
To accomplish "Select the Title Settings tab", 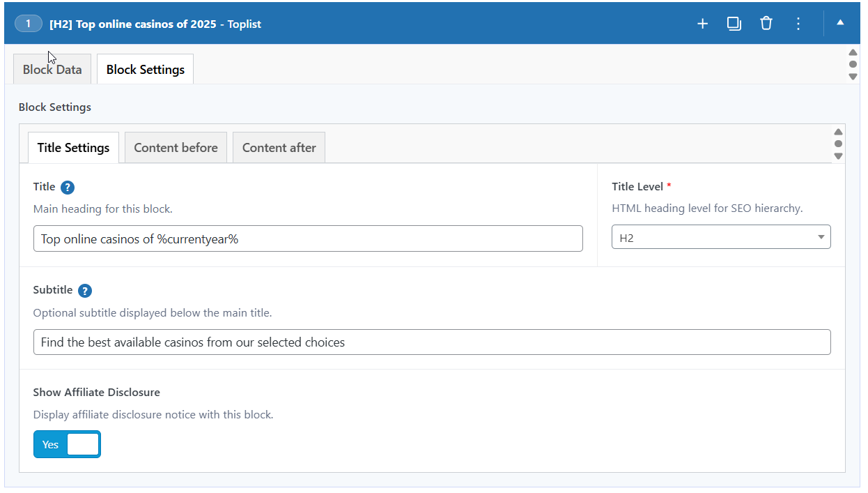I will [73, 148].
